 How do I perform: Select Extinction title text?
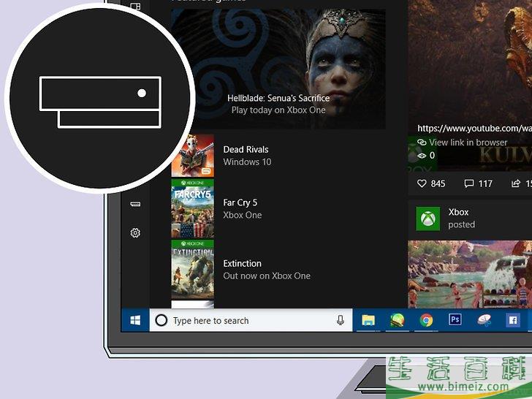[x=243, y=264]
